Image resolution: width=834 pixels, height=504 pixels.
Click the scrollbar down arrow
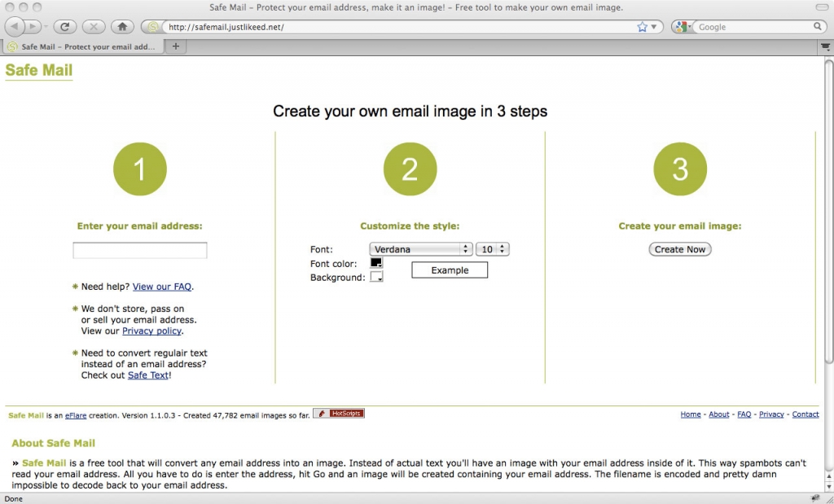[829, 486]
